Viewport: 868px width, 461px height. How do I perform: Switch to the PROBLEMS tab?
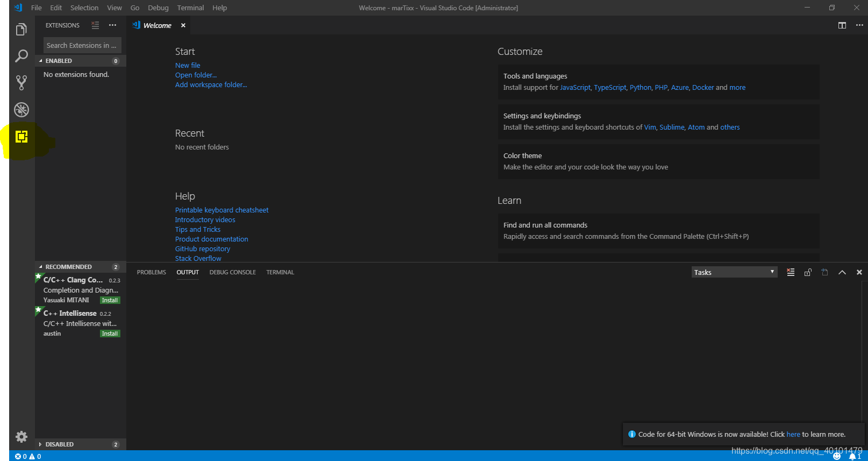(152, 272)
